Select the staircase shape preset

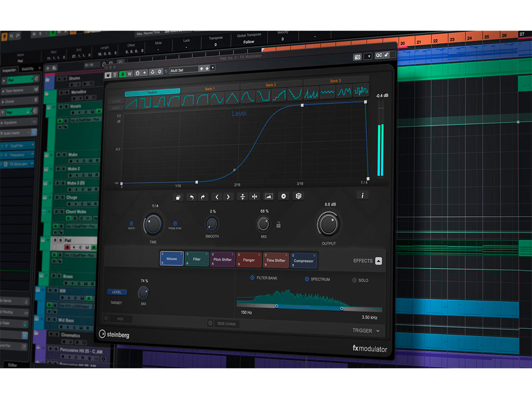point(279,96)
